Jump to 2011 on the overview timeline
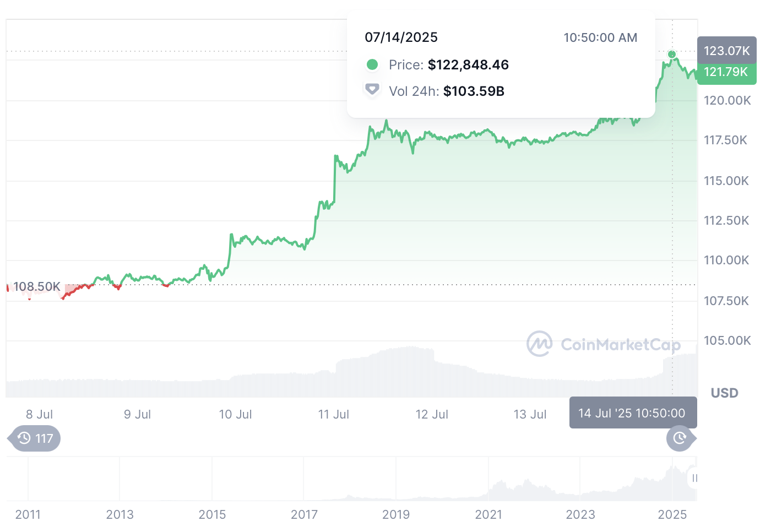Image resolution: width=771 pixels, height=532 pixels. coord(28,514)
